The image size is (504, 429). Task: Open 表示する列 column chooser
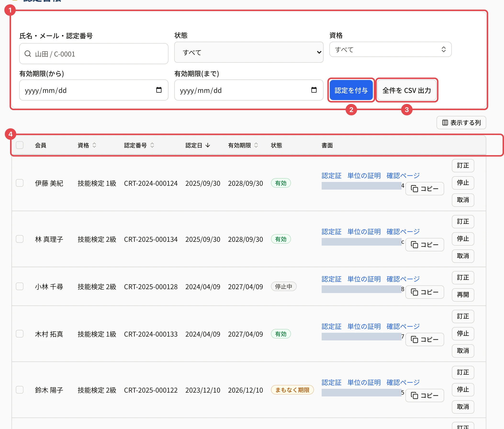click(x=461, y=123)
